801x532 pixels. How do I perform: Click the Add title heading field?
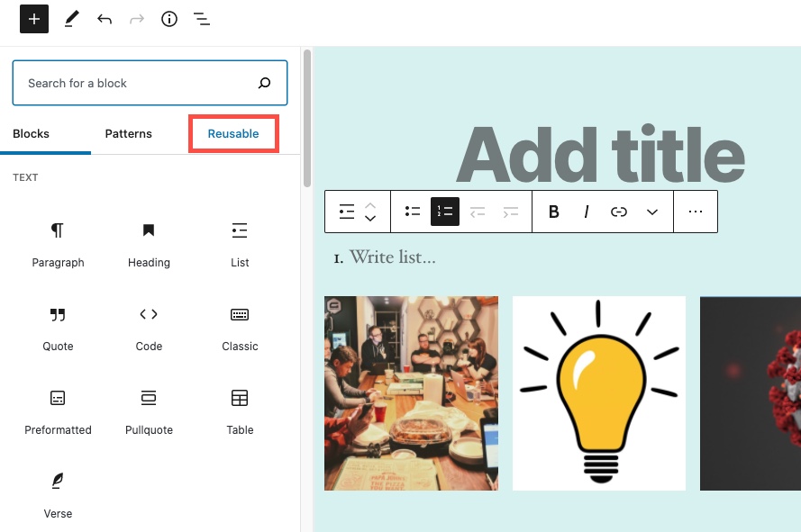click(x=600, y=154)
